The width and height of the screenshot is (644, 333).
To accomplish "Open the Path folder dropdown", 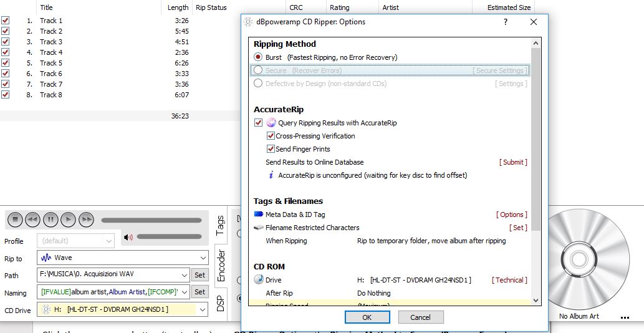I will pyautogui.click(x=184, y=275).
